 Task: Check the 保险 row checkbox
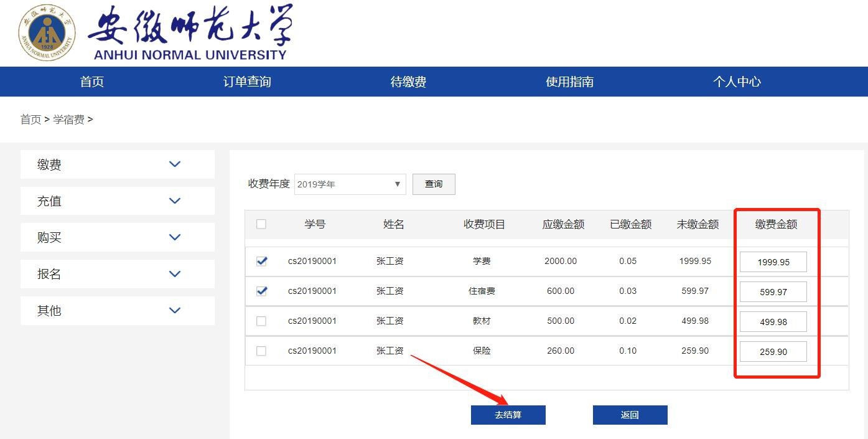coord(261,351)
